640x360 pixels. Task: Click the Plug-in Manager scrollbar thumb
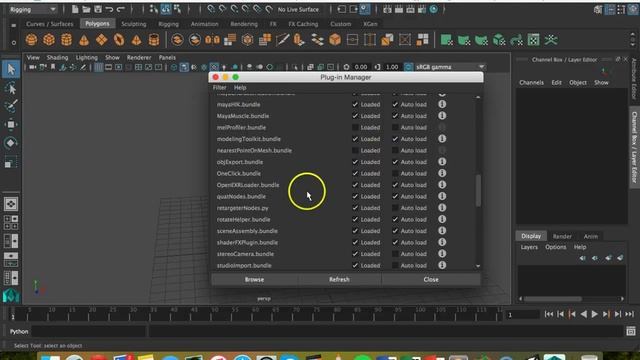(x=478, y=191)
